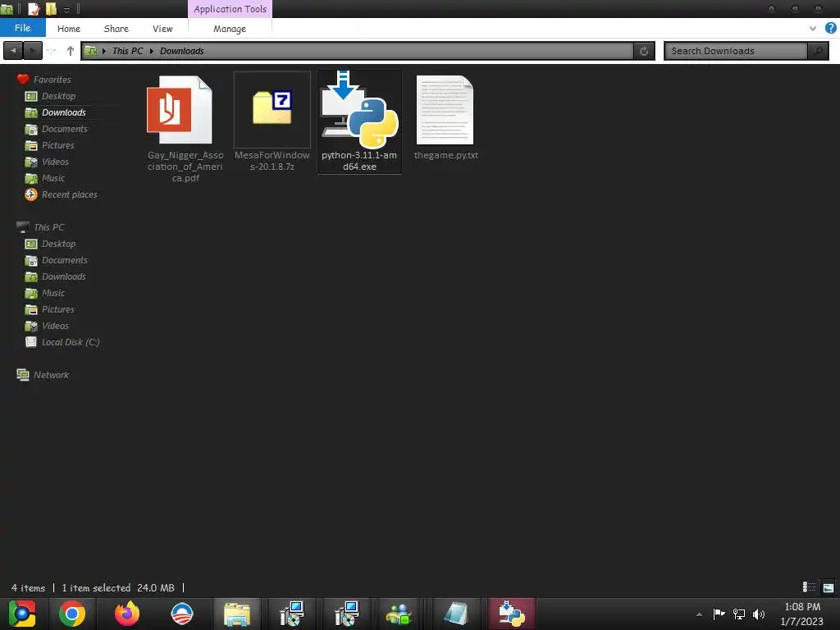Switch to the View ribbon tab
Image resolution: width=840 pixels, height=630 pixels.
coord(162,29)
